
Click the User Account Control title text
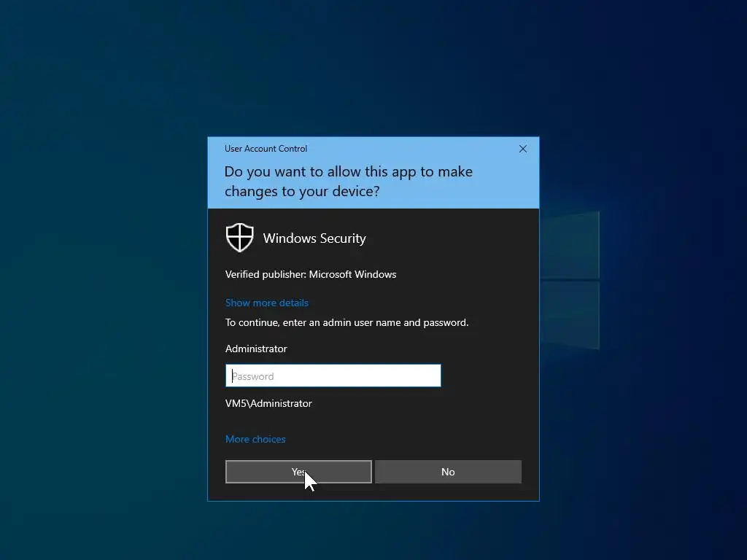tap(266, 149)
